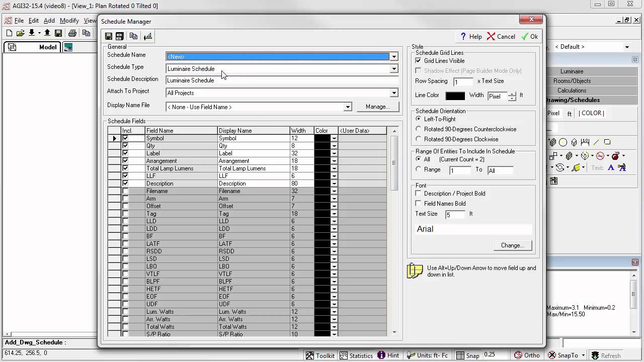Click the black color swatch for Description row
This screenshot has height=362, width=644.
click(322, 184)
